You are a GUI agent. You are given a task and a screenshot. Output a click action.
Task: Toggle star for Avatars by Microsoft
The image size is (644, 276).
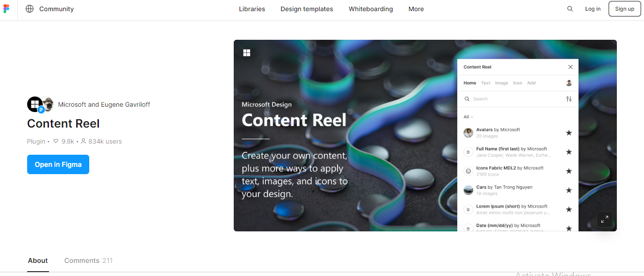(x=569, y=133)
